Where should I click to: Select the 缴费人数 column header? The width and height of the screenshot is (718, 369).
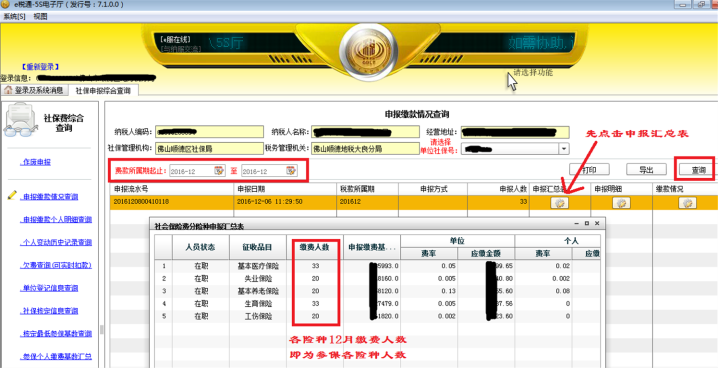pos(315,247)
